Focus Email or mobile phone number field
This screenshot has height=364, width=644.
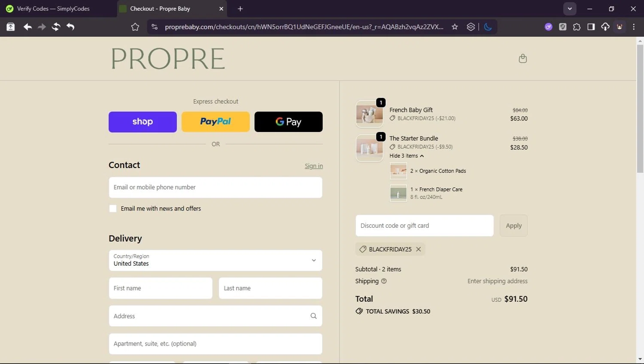[x=216, y=187]
